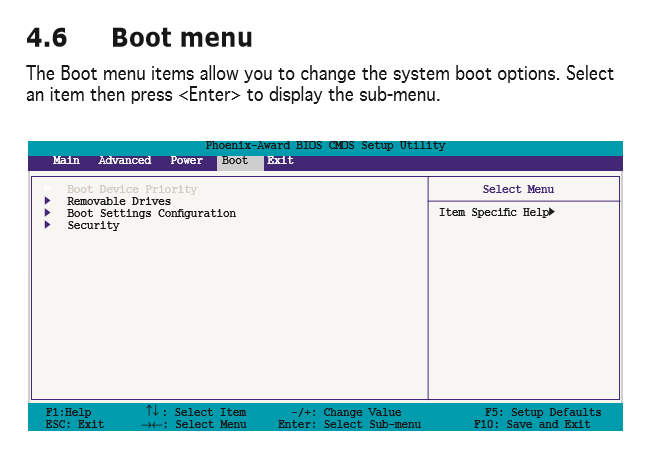This screenshot has height=455, width=660.
Task: Click the up-down arrows Select Item hint
Action: click(x=196, y=411)
